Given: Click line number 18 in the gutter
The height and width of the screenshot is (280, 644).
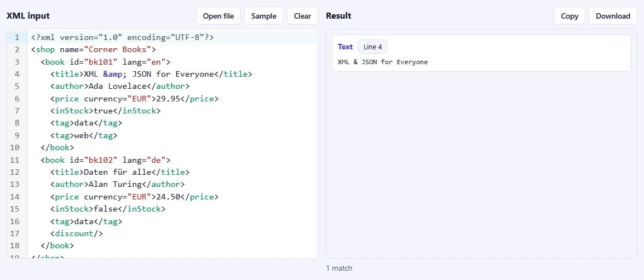Looking at the screenshot, I should [x=15, y=245].
